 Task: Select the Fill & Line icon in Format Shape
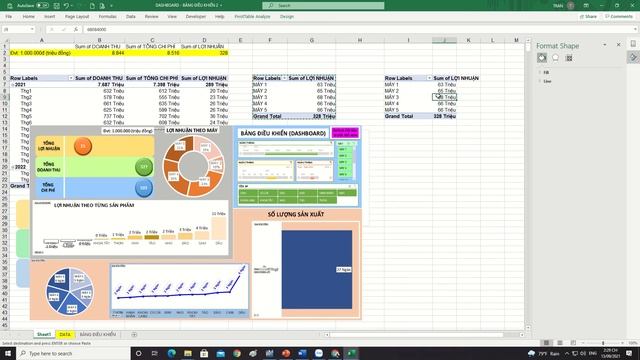pyautogui.click(x=542, y=58)
